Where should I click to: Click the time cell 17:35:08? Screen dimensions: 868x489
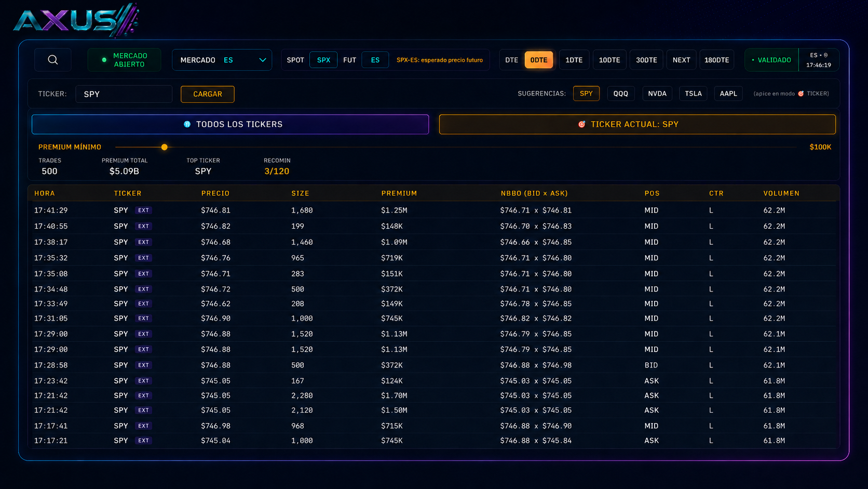[x=51, y=274]
